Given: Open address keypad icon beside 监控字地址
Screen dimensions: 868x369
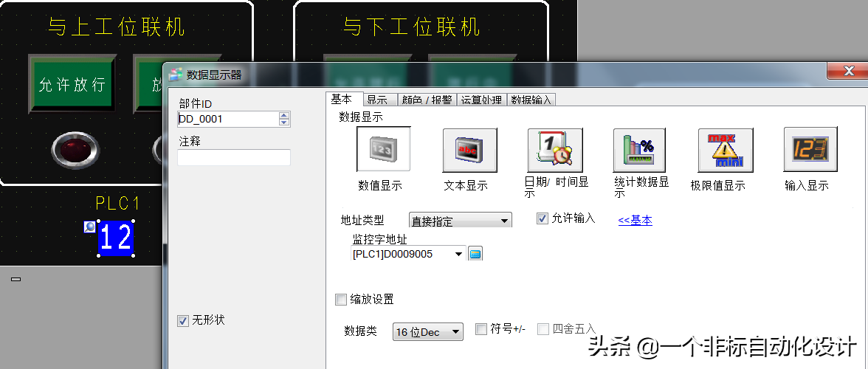Looking at the screenshot, I should (x=476, y=254).
